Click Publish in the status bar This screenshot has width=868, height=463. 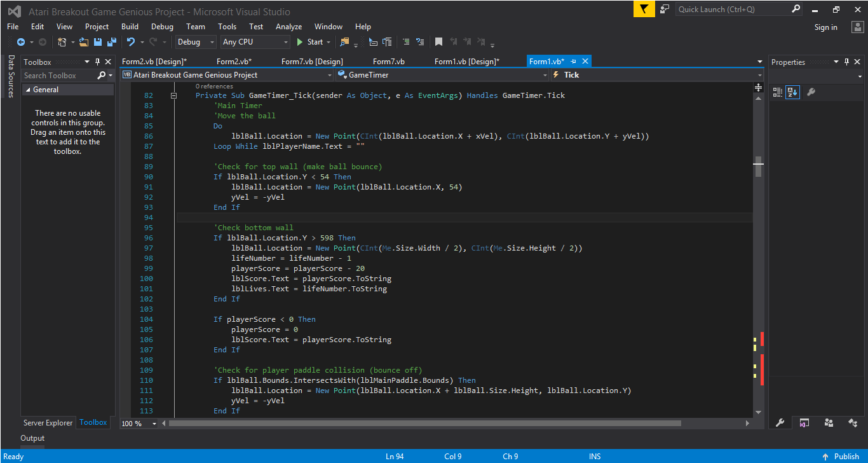[841, 456]
